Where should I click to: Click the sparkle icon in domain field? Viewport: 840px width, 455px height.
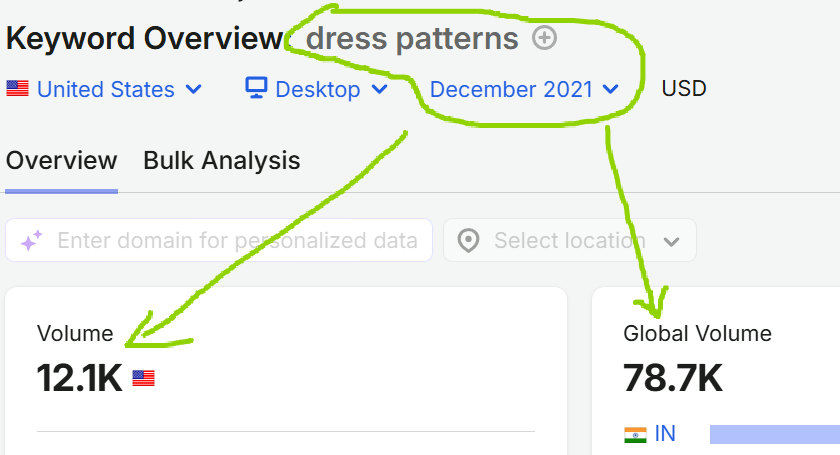point(31,241)
